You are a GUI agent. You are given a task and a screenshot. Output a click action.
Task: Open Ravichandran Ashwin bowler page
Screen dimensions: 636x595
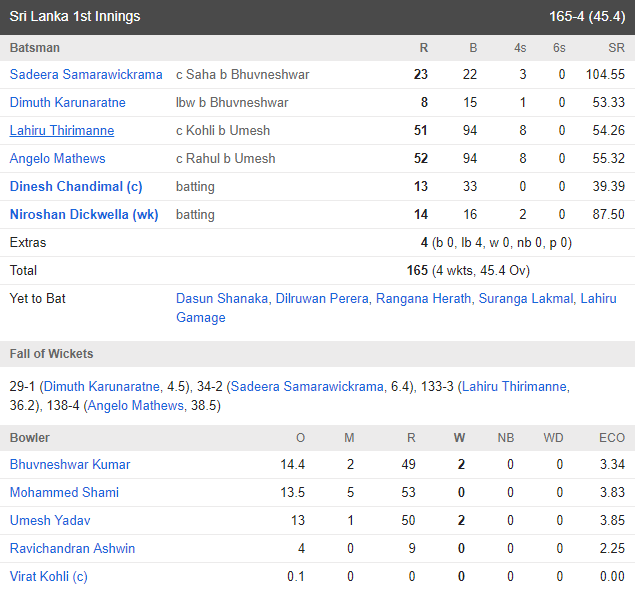[x=72, y=549]
